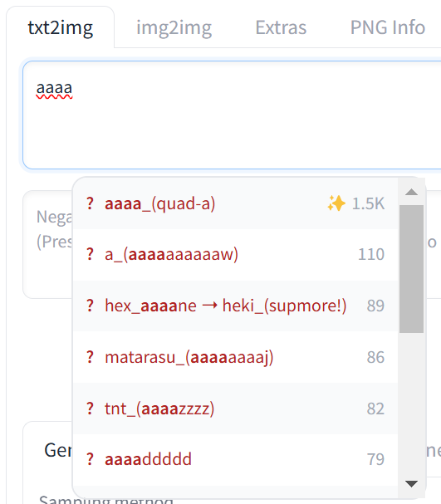Click the question mark icon beside hex_aaaane
Image resolution: width=441 pixels, height=504 pixels.
point(90,306)
